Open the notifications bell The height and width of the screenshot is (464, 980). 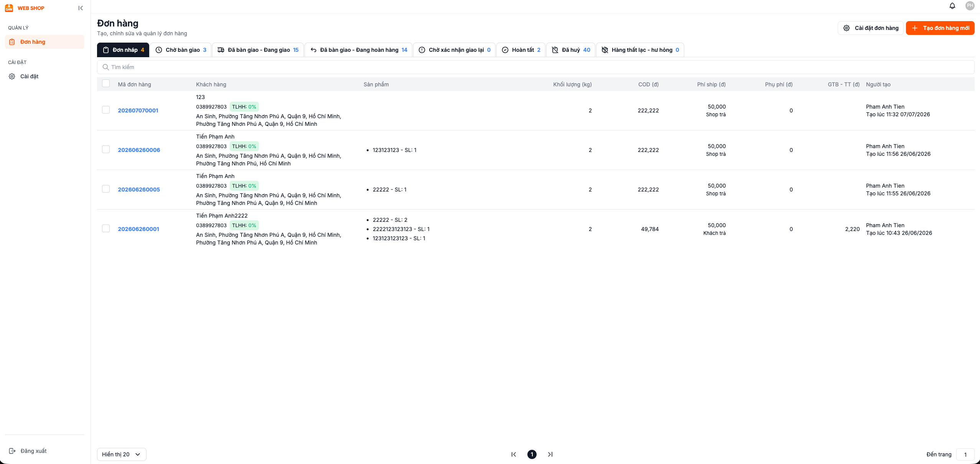[952, 6]
